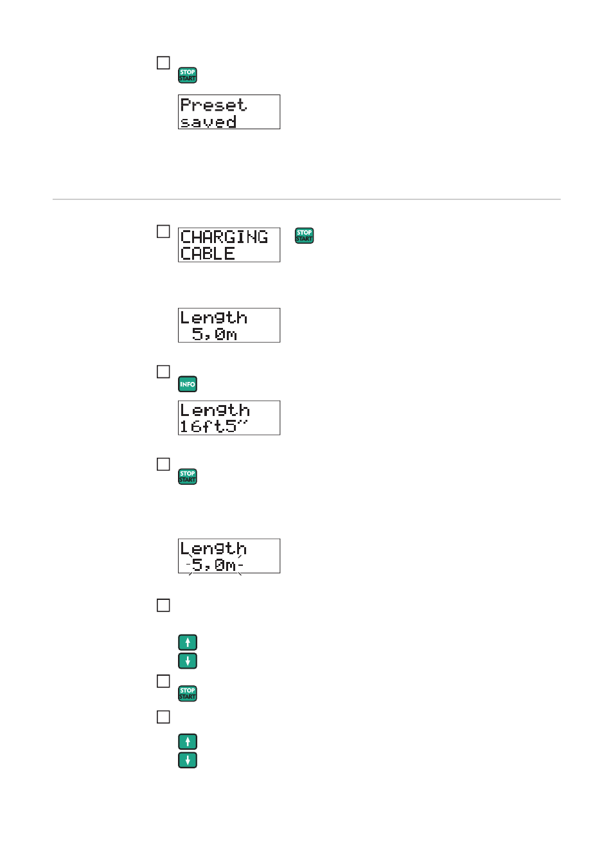Click the CHARGING CABLE display box
The height and width of the screenshot is (868, 613).
[x=229, y=245]
